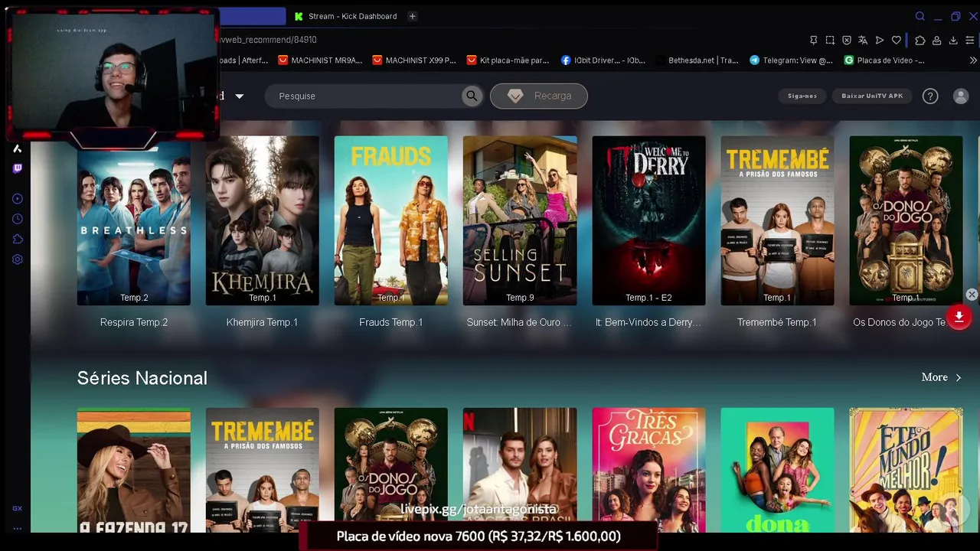The width and height of the screenshot is (980, 551).
Task: Click the pin icon in address bar
Action: click(x=814, y=40)
